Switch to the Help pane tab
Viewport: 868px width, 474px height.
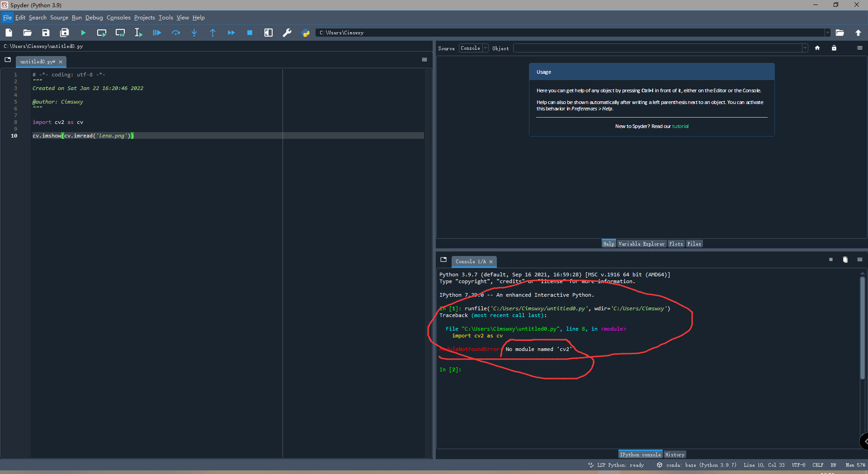[609, 244]
